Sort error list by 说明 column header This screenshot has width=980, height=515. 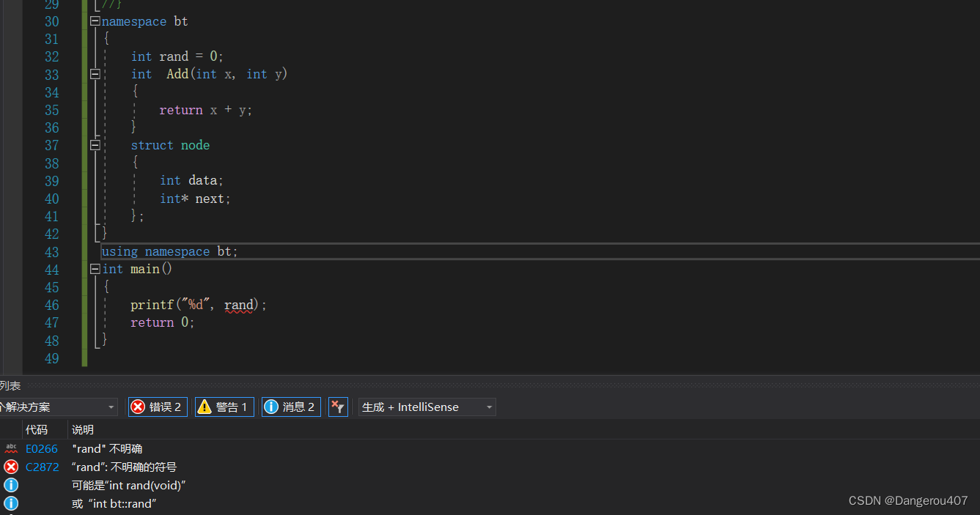click(x=83, y=429)
